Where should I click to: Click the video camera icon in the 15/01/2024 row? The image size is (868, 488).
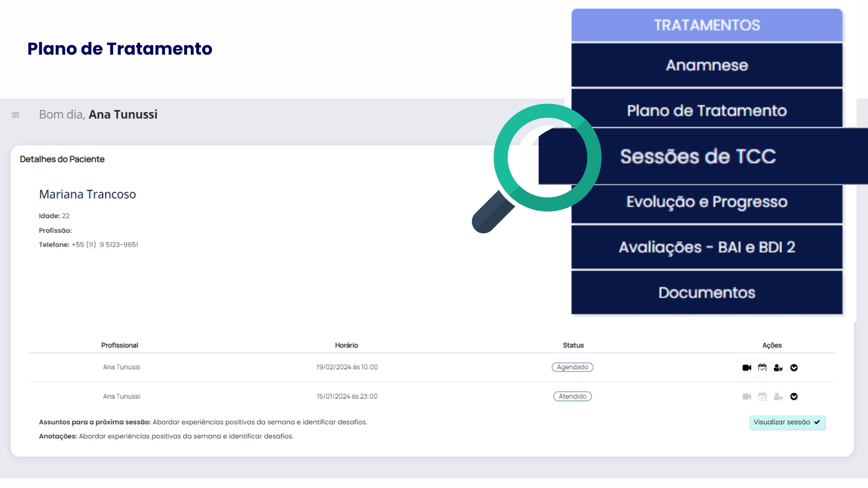747,397
